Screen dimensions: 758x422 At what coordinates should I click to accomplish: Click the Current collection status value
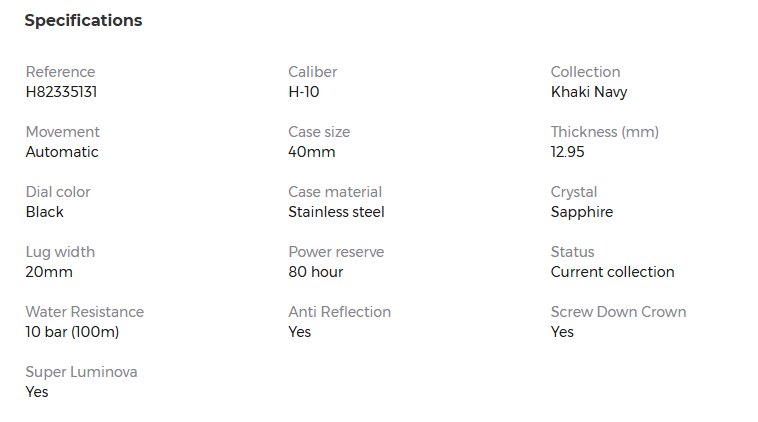click(612, 272)
